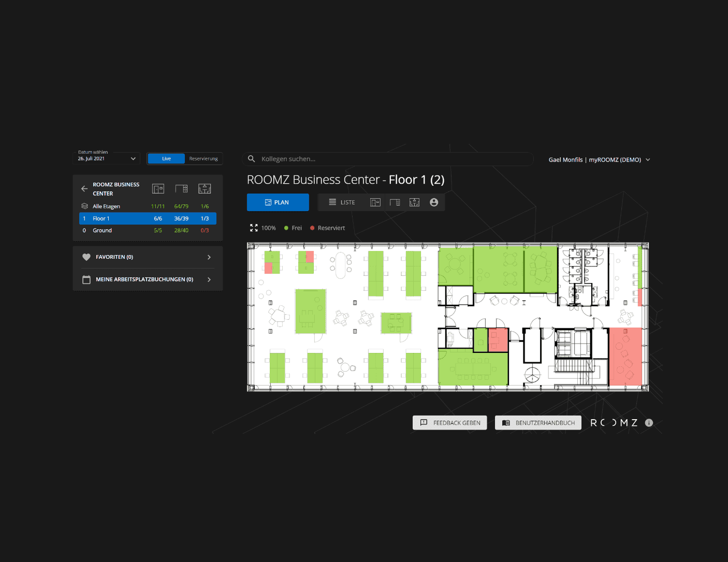This screenshot has height=562, width=728.
Task: Switch to the Plan view tab
Action: [278, 202]
